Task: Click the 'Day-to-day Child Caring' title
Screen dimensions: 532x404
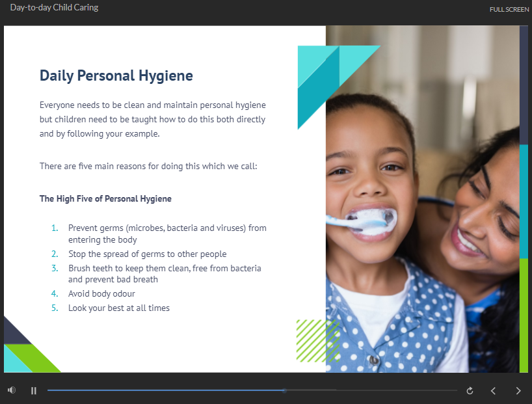Action: coord(54,7)
